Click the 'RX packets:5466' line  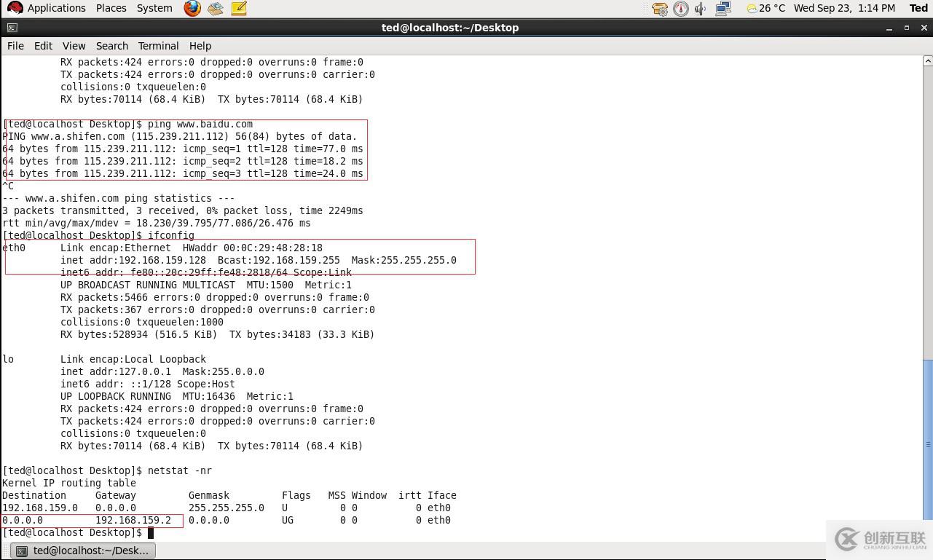point(215,297)
